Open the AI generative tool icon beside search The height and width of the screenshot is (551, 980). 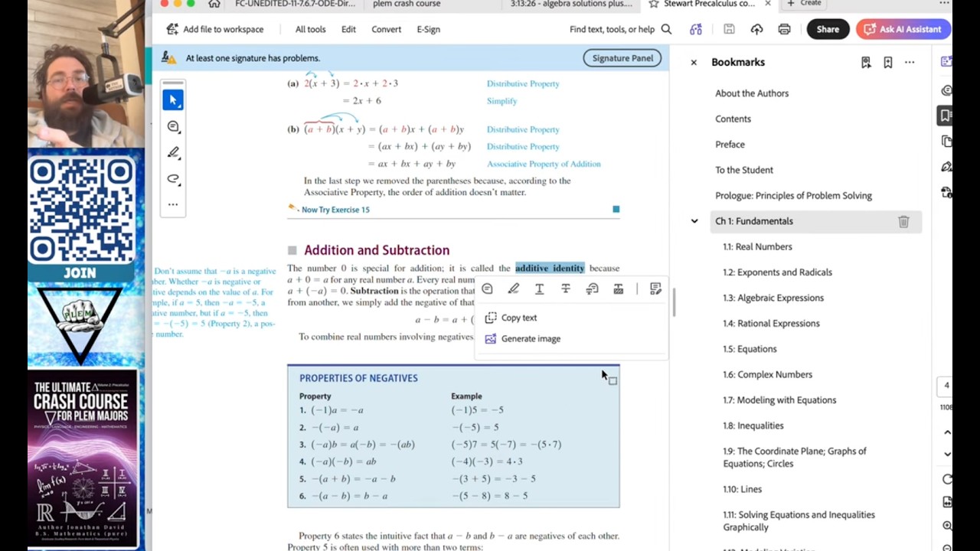tap(696, 29)
